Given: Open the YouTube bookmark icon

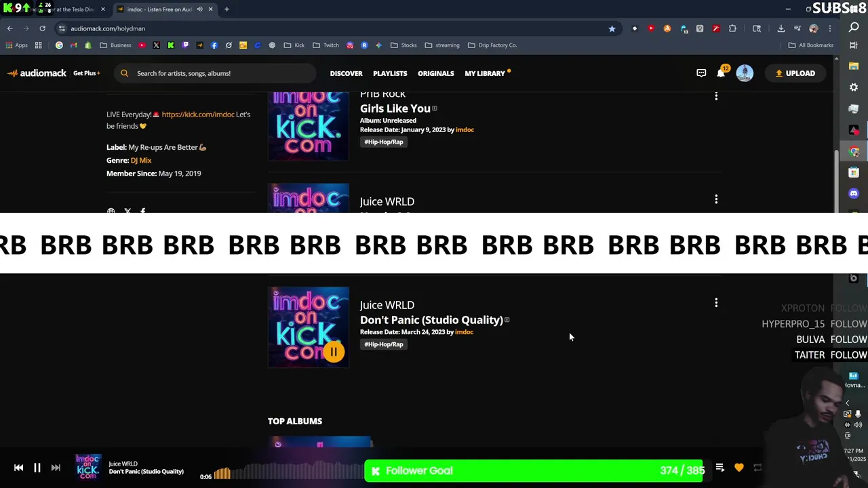Looking at the screenshot, I should (142, 45).
